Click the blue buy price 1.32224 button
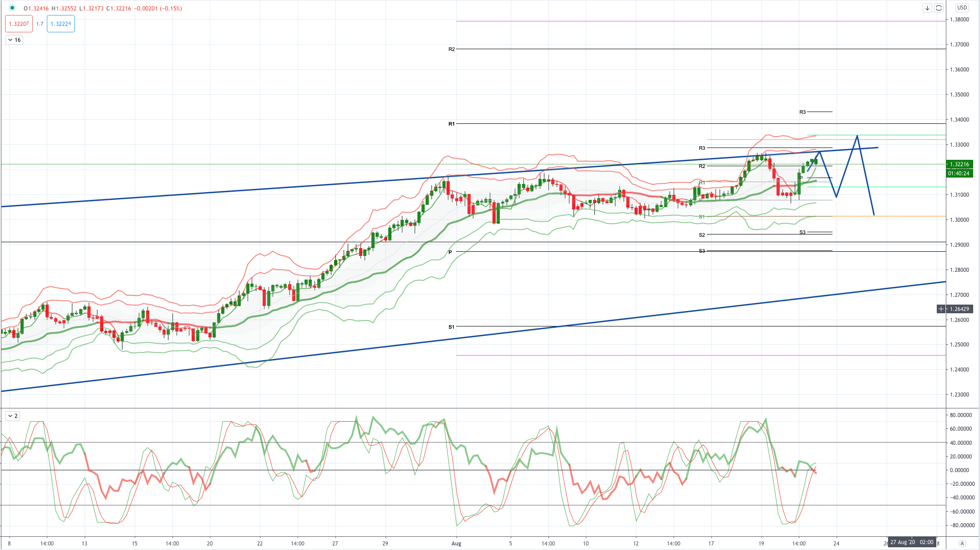Viewport: 980px width, 550px height. 61,24
